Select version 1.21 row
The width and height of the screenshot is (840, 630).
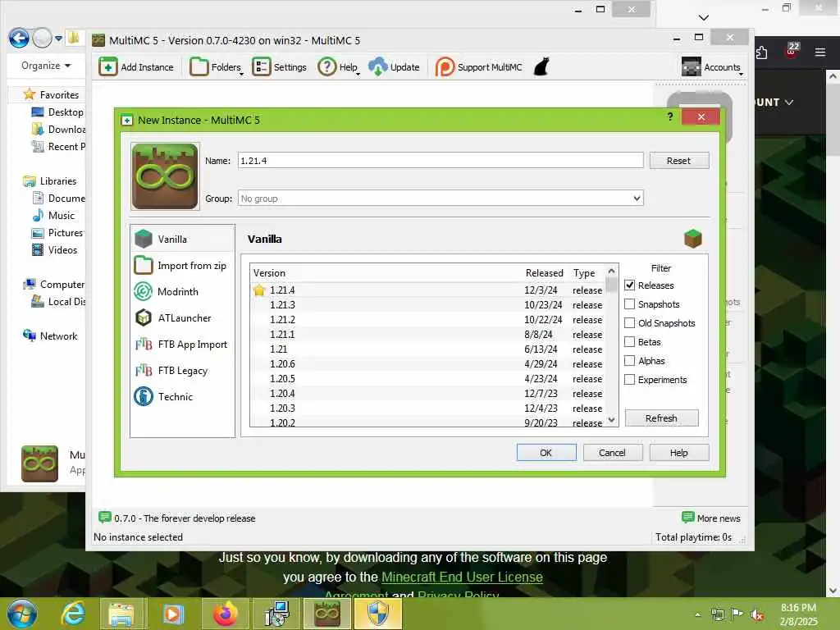(428, 349)
